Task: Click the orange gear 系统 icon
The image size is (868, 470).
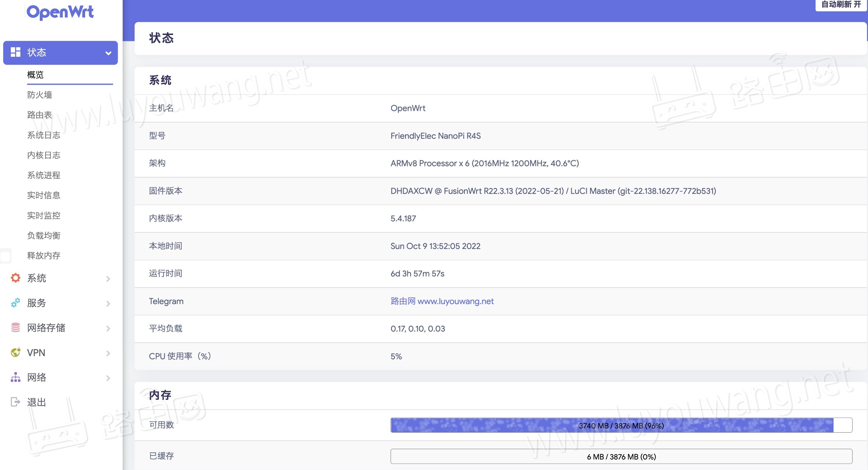Action: [x=16, y=278]
